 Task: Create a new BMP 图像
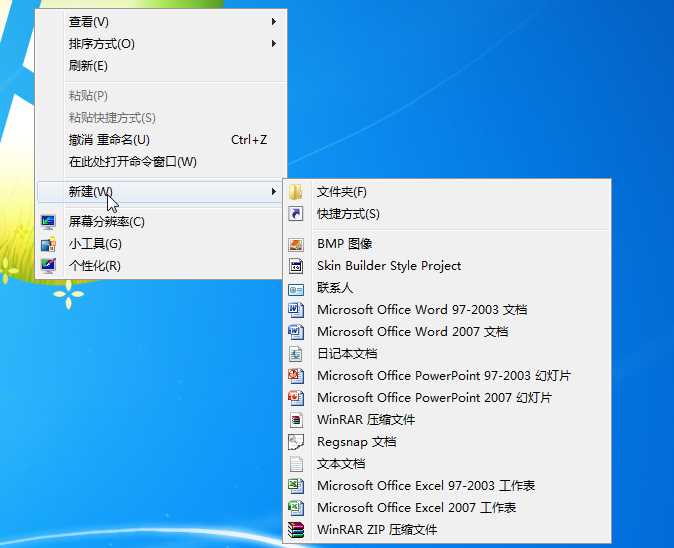pos(447,244)
